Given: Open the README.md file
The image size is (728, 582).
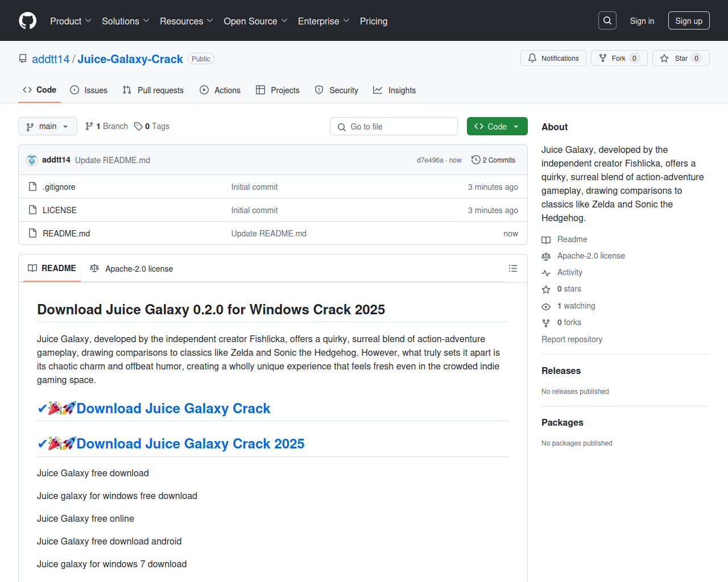Looking at the screenshot, I should click(67, 234).
